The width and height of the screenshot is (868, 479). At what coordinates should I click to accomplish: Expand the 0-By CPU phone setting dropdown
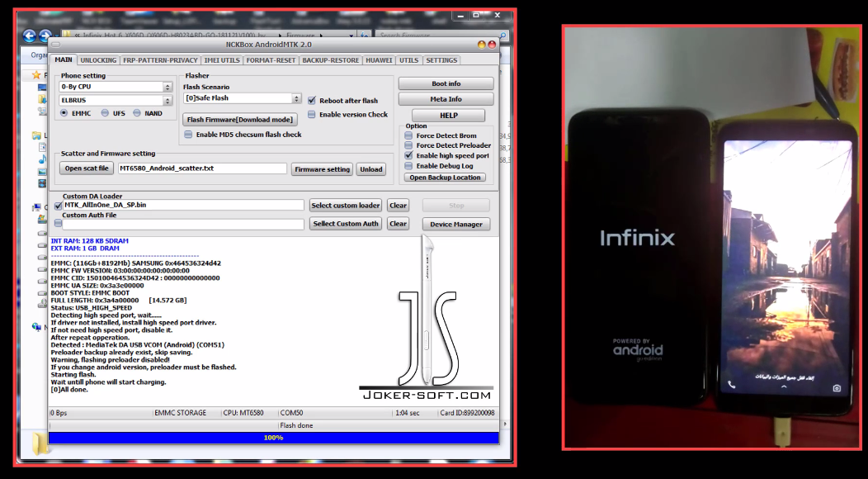(x=167, y=86)
